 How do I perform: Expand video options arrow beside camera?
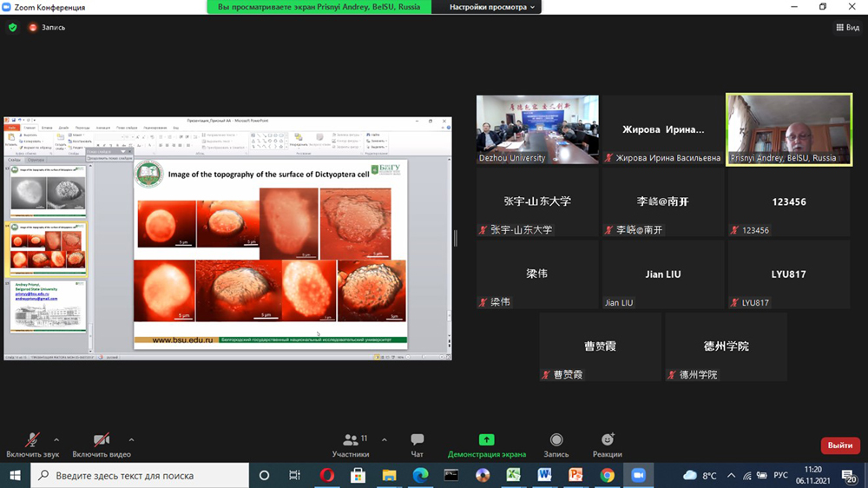coord(131,440)
